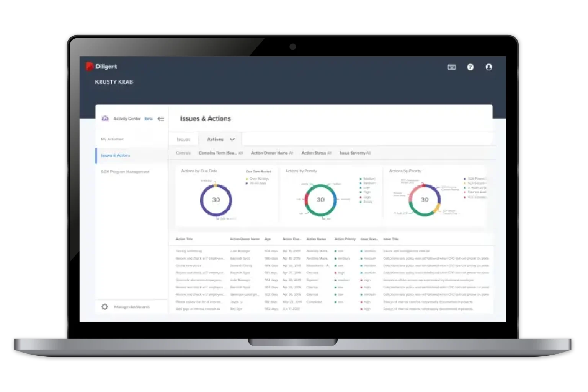The height and width of the screenshot is (392, 588).
Task: Click the center of the middle Actions by Priority donut
Action: 320,200
